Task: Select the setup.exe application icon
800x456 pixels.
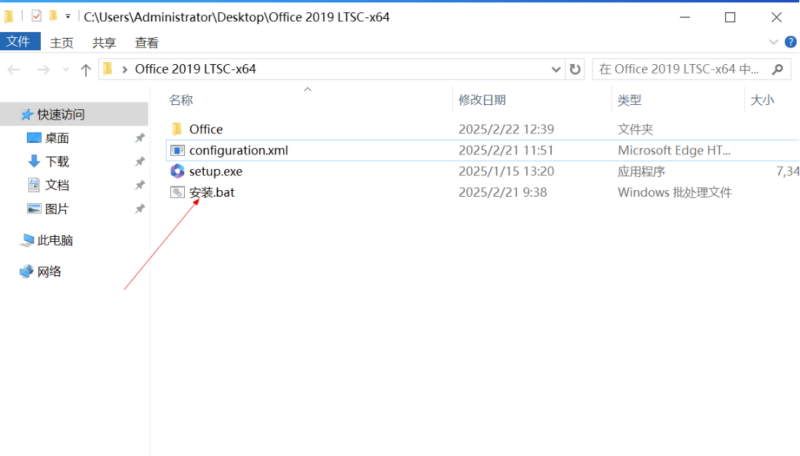Action: [177, 171]
